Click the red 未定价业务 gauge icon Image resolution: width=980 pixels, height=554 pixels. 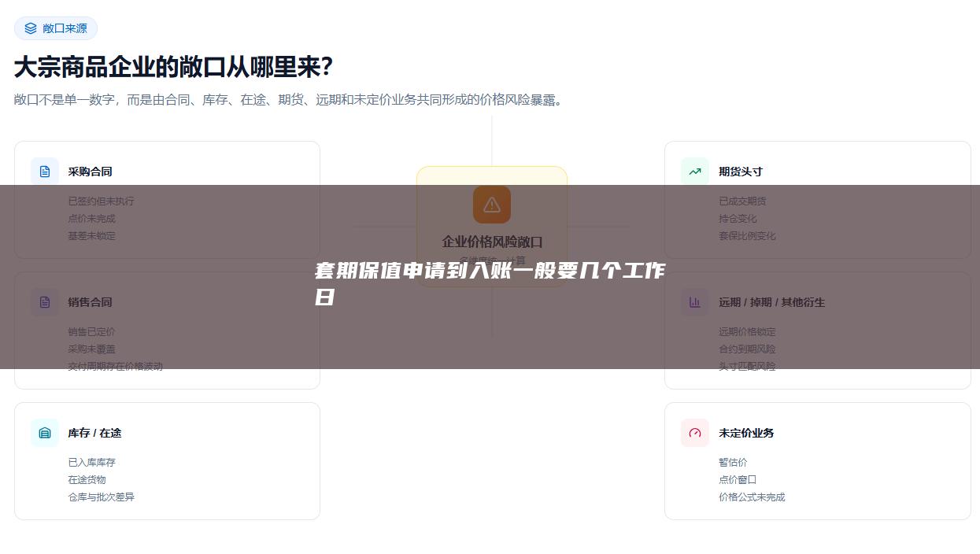pyautogui.click(x=695, y=433)
